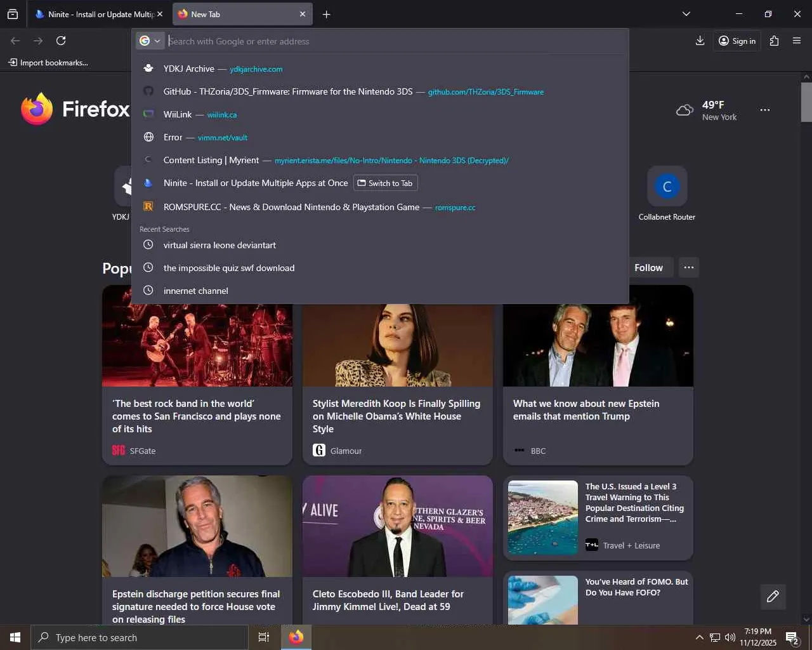The image size is (812, 650).
Task: Go forward one page
Action: click(x=38, y=41)
